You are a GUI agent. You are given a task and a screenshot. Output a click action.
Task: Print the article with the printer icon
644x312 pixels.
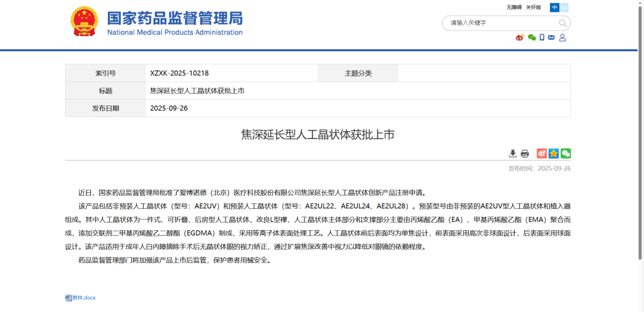[525, 154]
